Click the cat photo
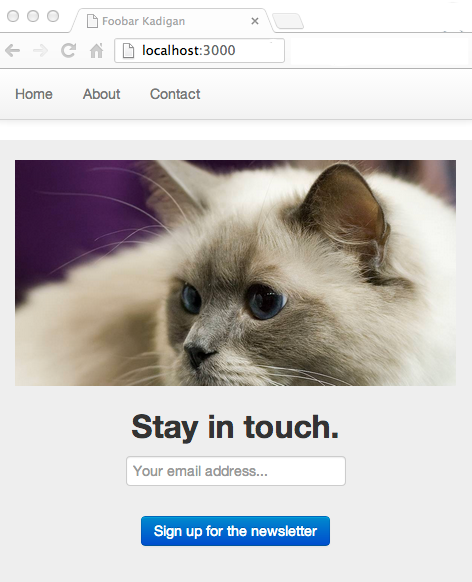This screenshot has width=472, height=582. click(x=235, y=273)
